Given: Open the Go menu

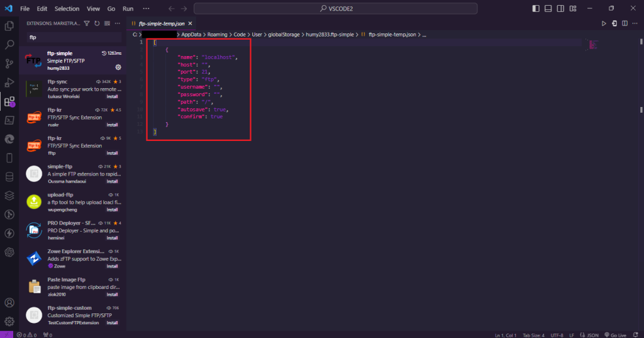Looking at the screenshot, I should pyautogui.click(x=111, y=8).
